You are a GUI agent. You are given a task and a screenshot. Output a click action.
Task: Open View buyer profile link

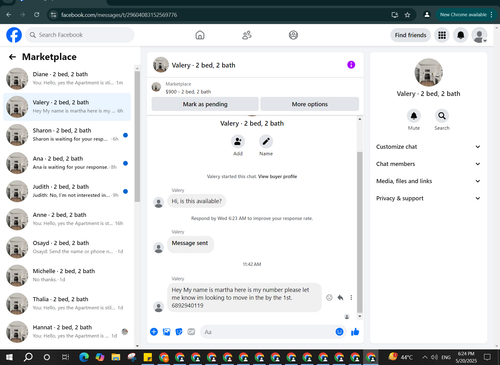coord(277,177)
